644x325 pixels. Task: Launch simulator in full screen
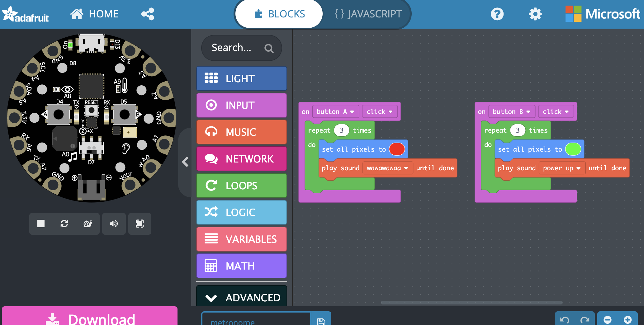140,224
